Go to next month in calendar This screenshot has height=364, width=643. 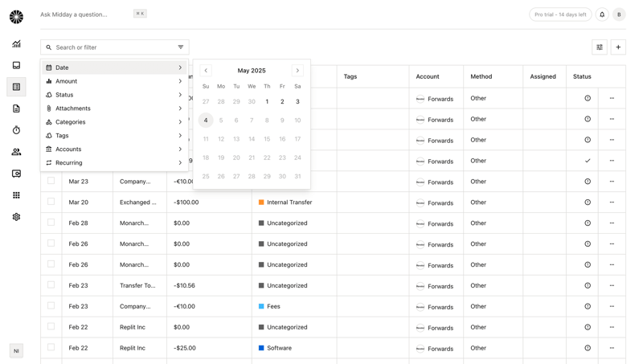pos(297,71)
